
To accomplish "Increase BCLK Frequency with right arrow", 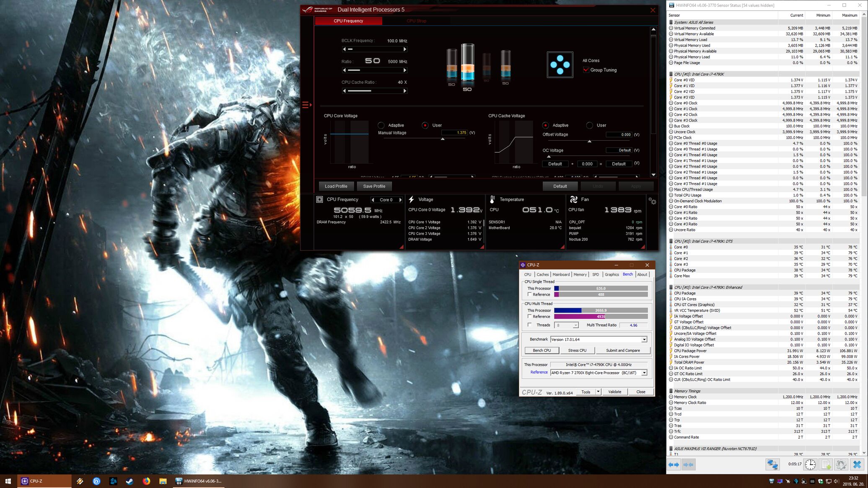I will click(x=405, y=49).
